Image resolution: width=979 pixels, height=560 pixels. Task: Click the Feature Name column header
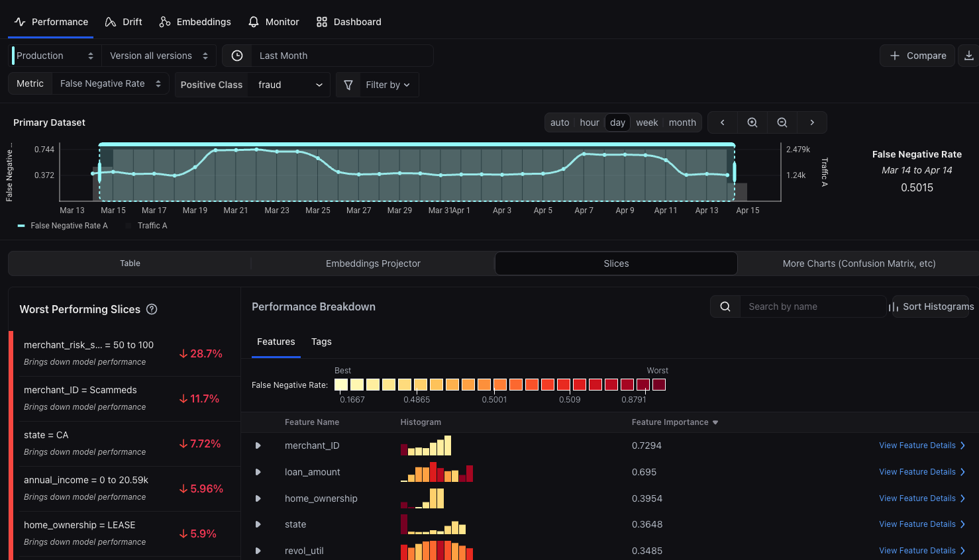pos(312,422)
